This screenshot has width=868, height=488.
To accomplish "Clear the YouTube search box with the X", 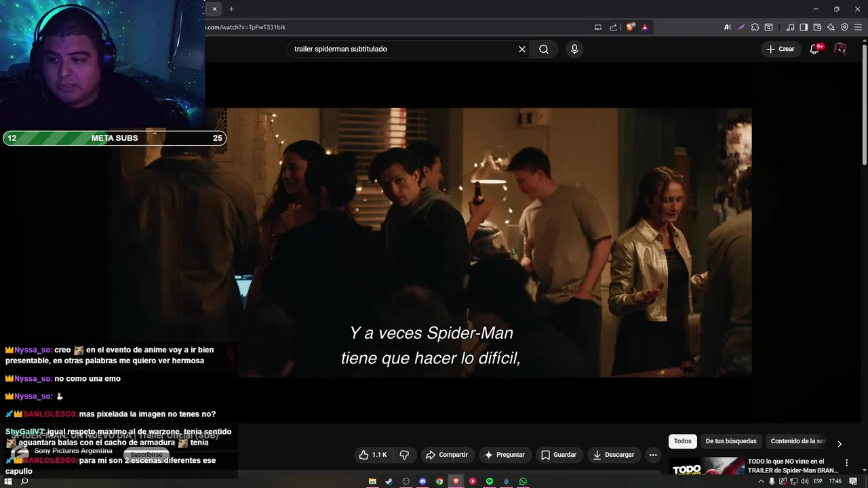I will pyautogui.click(x=522, y=49).
